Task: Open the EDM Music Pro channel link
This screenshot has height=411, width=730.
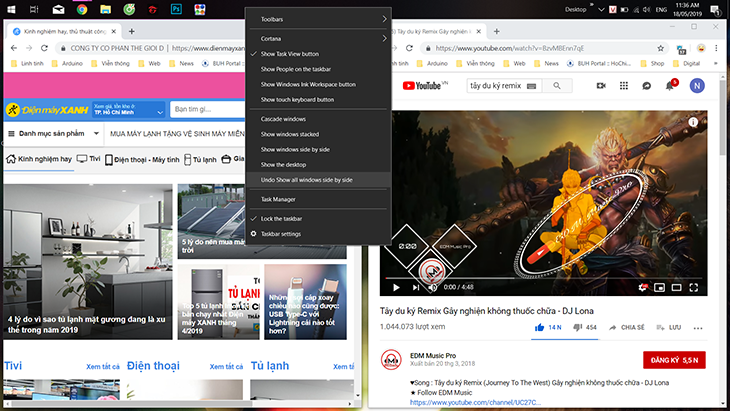Action: tap(433, 355)
